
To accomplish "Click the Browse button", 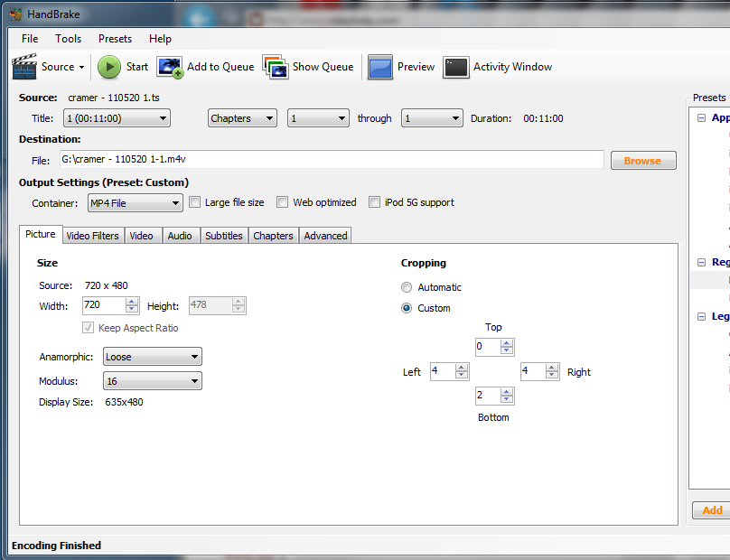I will (x=643, y=161).
